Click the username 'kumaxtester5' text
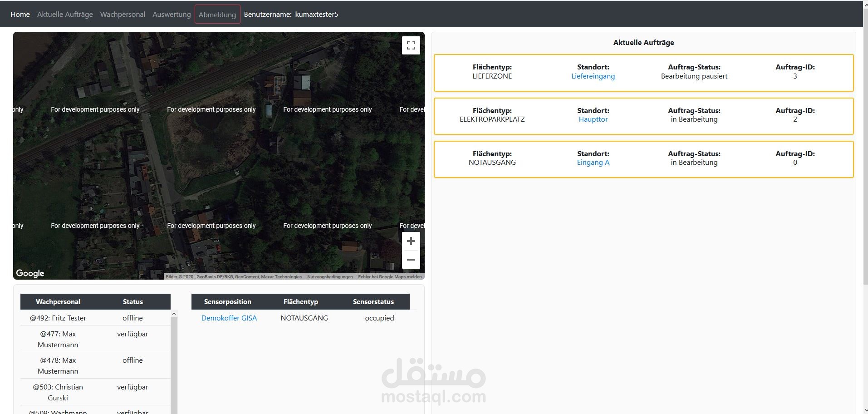The height and width of the screenshot is (414, 868). point(317,15)
